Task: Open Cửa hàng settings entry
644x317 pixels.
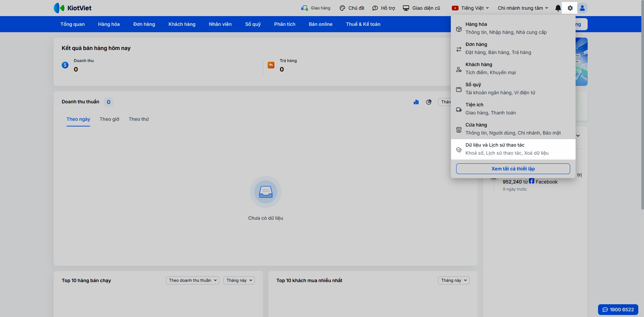Action: [x=513, y=129]
